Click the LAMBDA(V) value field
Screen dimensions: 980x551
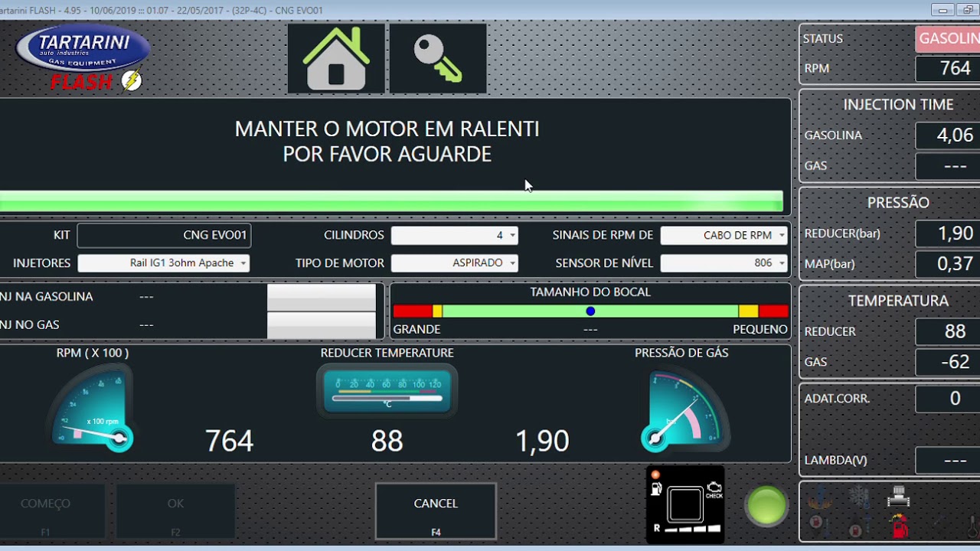[948, 461]
